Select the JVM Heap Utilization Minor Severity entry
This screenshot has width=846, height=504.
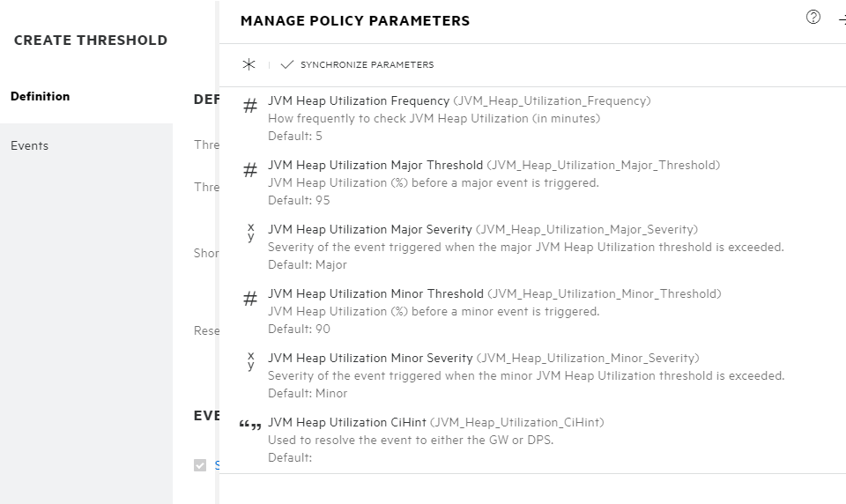(x=370, y=359)
